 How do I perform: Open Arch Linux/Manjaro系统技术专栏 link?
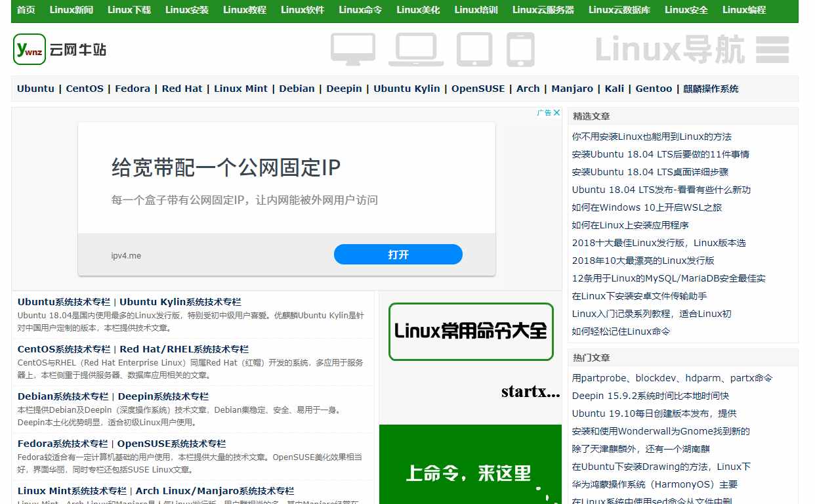(215, 491)
